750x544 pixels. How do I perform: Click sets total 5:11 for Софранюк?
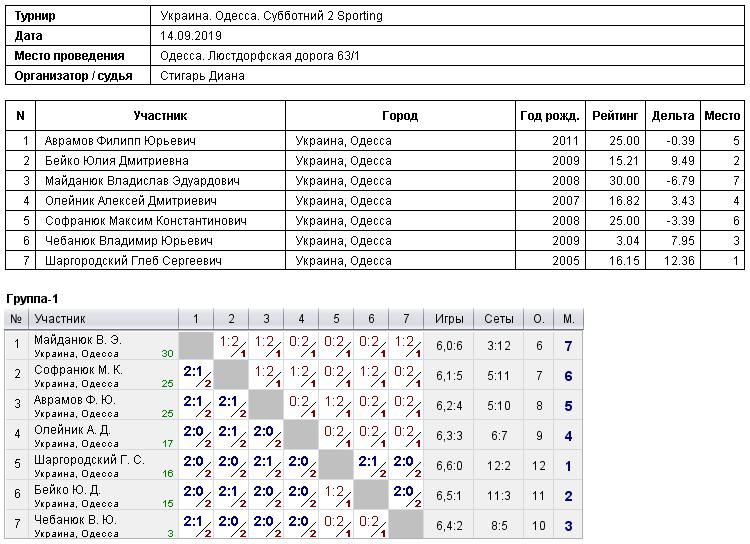click(498, 376)
